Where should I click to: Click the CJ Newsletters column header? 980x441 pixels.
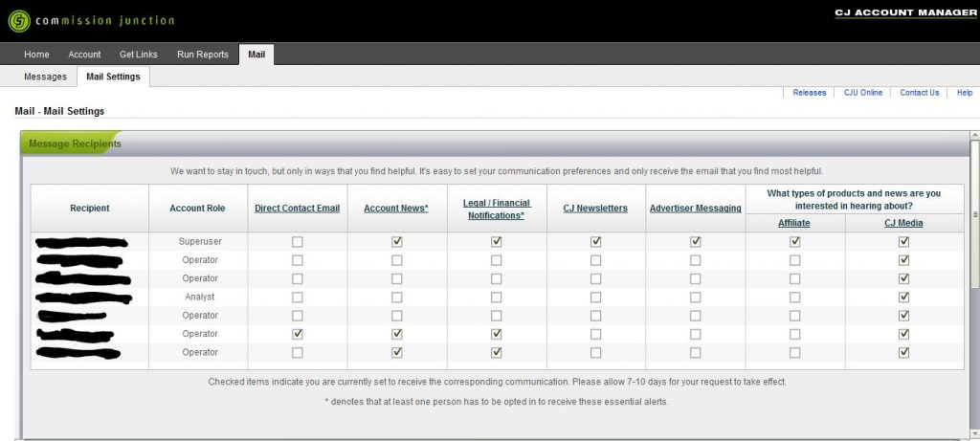[x=595, y=209]
